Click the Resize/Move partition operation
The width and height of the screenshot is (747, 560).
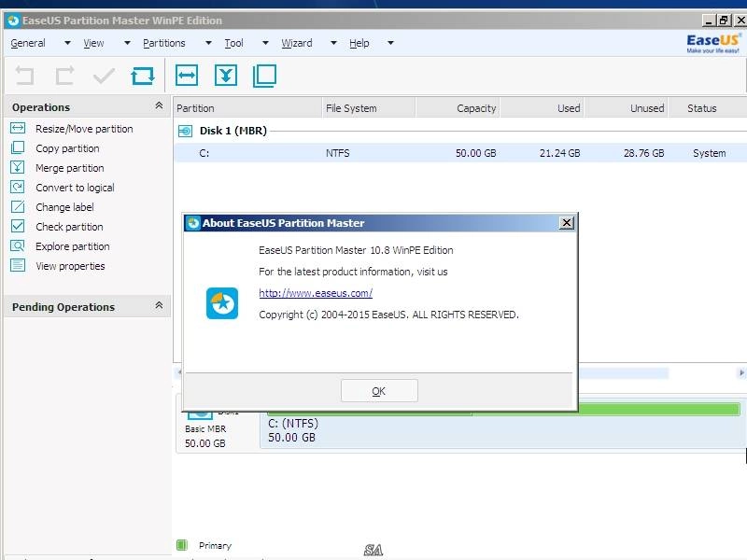[84, 129]
